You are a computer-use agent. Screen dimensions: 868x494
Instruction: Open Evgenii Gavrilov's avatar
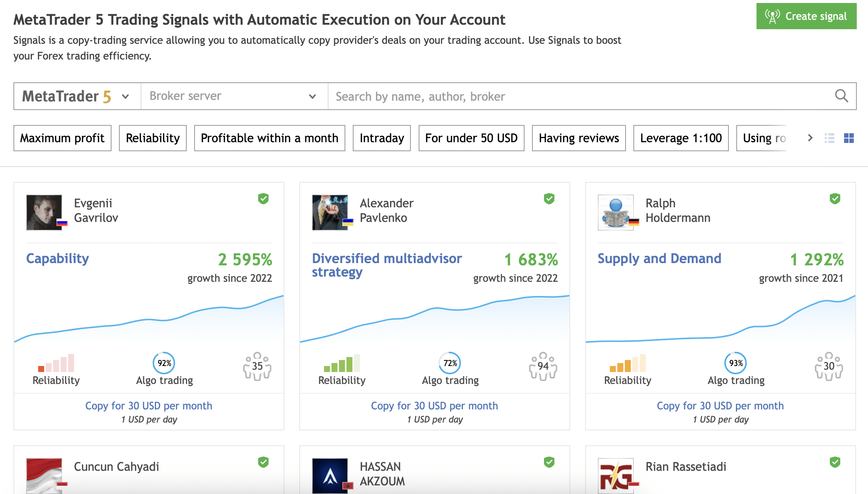coord(44,212)
